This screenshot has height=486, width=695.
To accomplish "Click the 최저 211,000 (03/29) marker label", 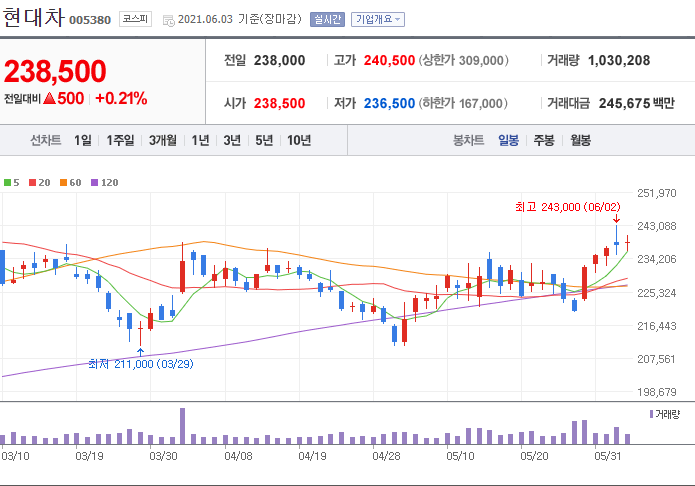I will [x=141, y=364].
